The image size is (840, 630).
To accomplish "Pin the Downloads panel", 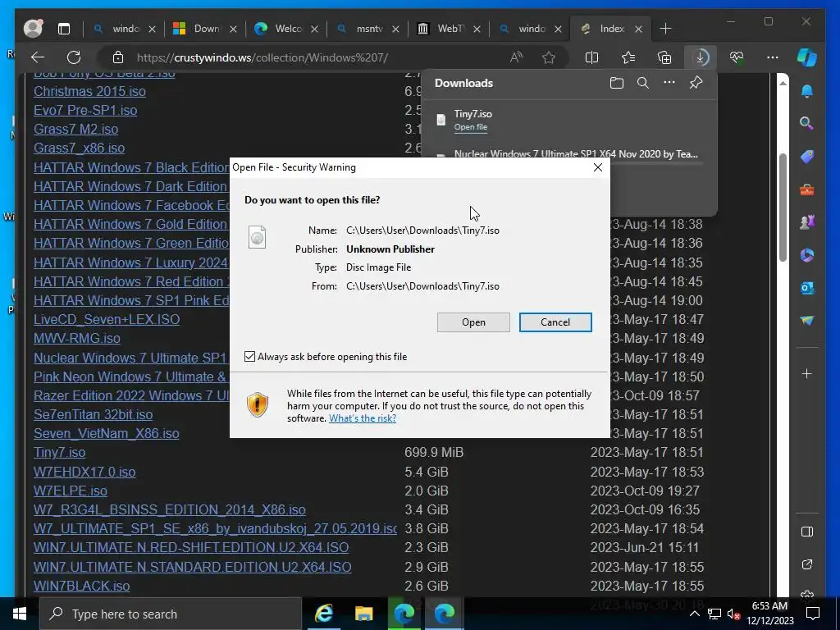I will pyautogui.click(x=696, y=83).
